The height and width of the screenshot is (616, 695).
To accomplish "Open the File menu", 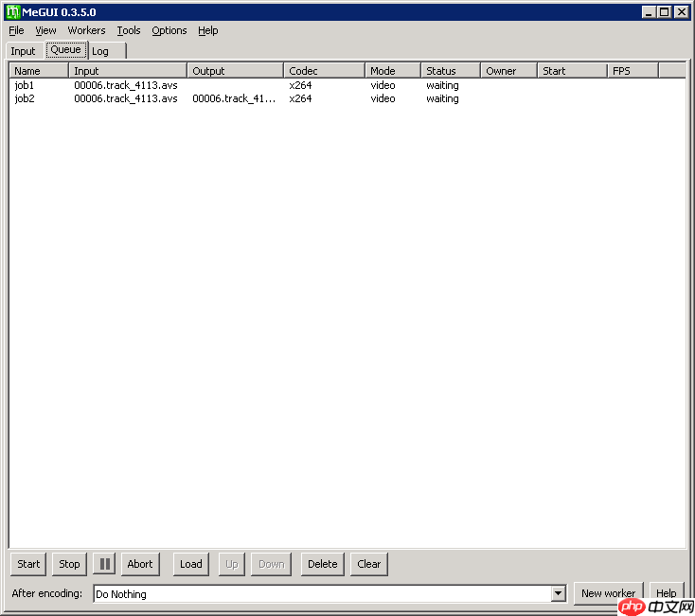I will [x=16, y=30].
